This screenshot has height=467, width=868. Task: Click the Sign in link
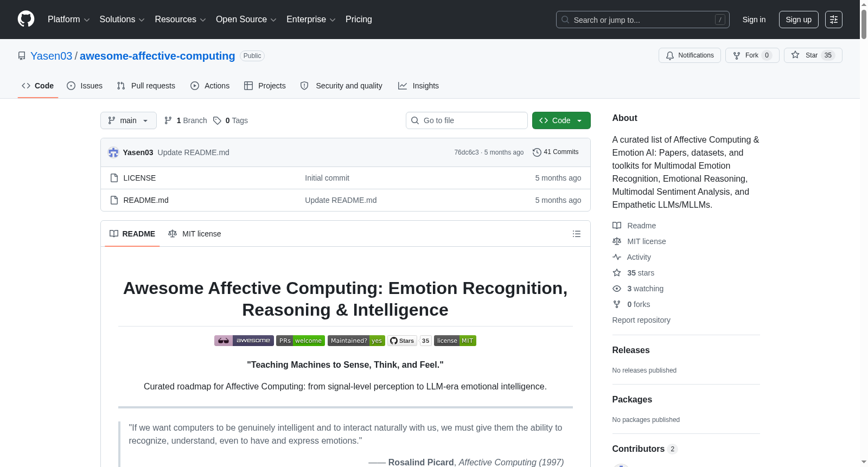(x=754, y=20)
